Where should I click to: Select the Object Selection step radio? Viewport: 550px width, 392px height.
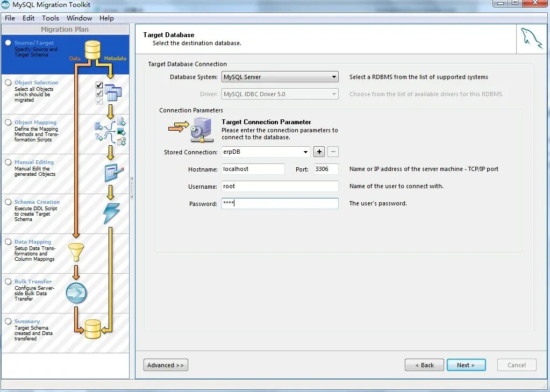point(8,82)
